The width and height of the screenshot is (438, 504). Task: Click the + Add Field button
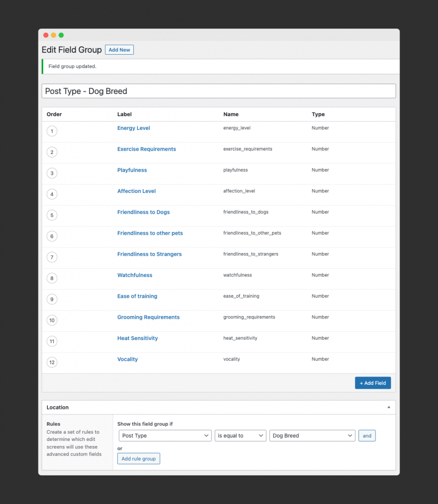pos(373,383)
